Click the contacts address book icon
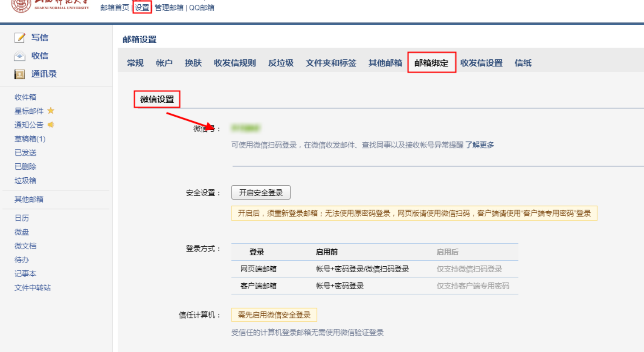This screenshot has width=644, height=352. 20,74
